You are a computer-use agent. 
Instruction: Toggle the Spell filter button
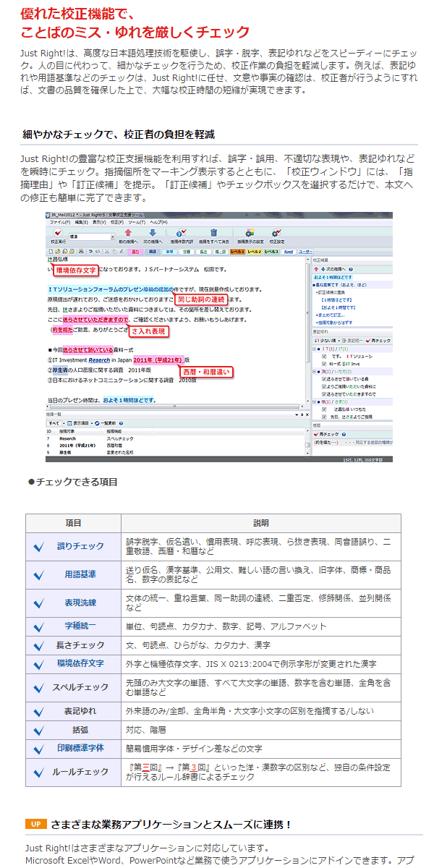[287, 252]
